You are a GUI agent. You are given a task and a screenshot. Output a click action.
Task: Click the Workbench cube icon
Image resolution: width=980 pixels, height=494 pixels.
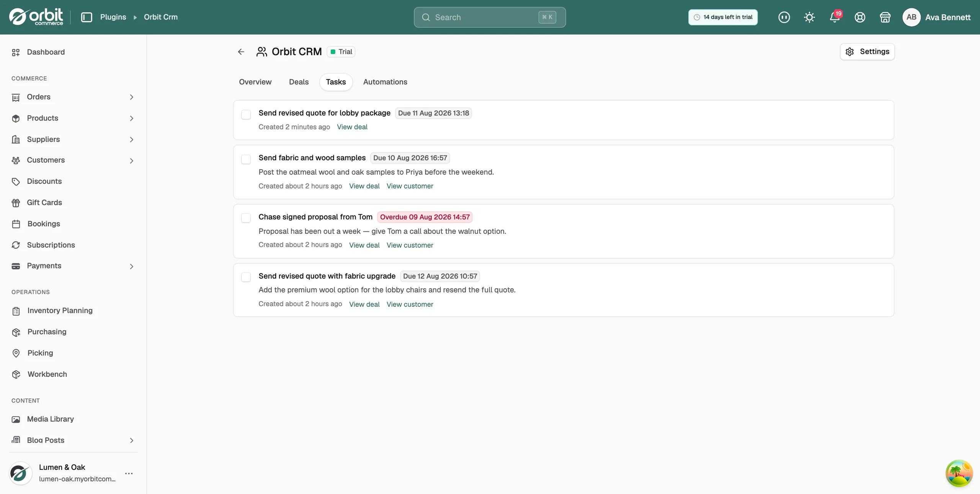point(16,375)
